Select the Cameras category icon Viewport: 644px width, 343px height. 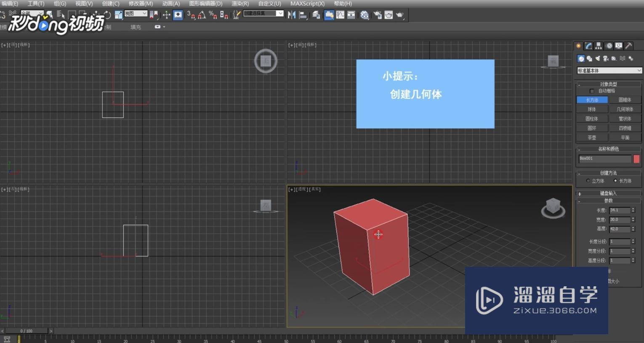tap(606, 59)
